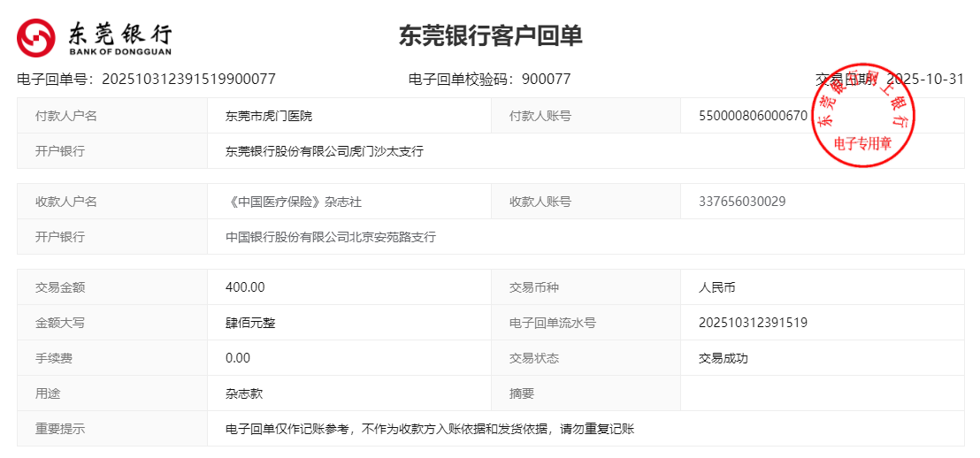Click the transaction date 2025-10-31
The height and width of the screenshot is (458, 980).
click(x=925, y=79)
